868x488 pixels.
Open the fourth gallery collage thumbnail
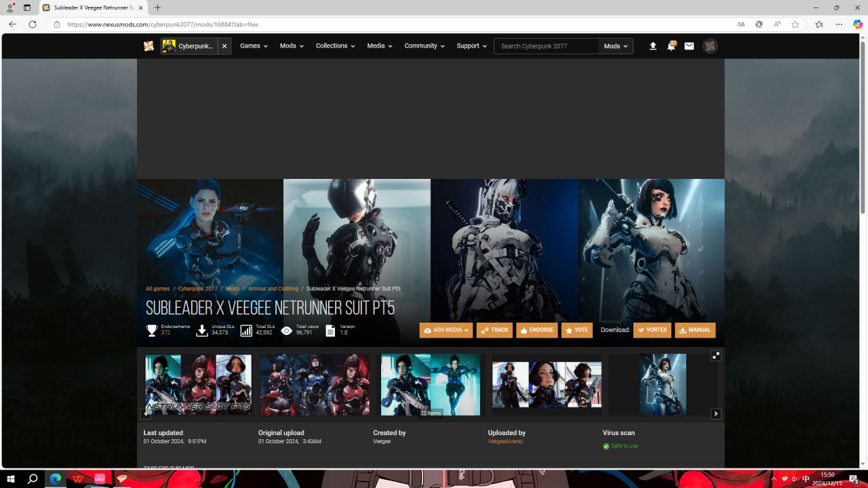(547, 384)
